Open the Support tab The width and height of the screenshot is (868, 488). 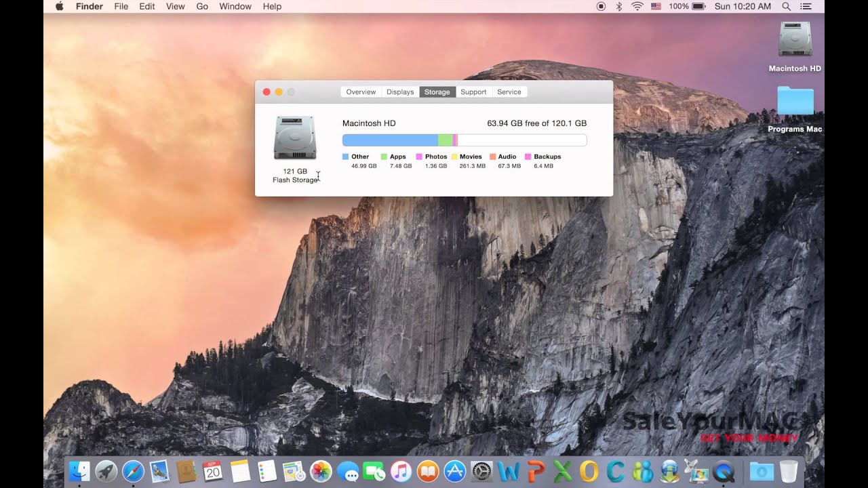pyautogui.click(x=473, y=92)
